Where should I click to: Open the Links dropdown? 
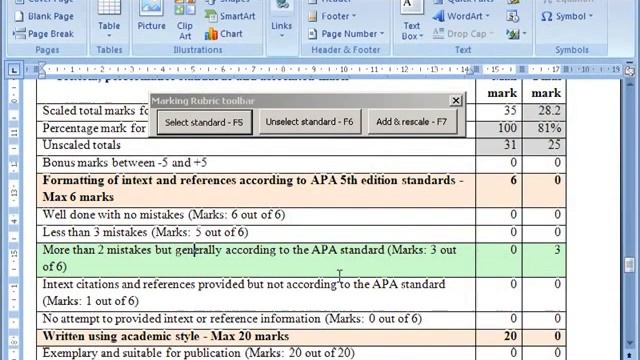pyautogui.click(x=282, y=20)
